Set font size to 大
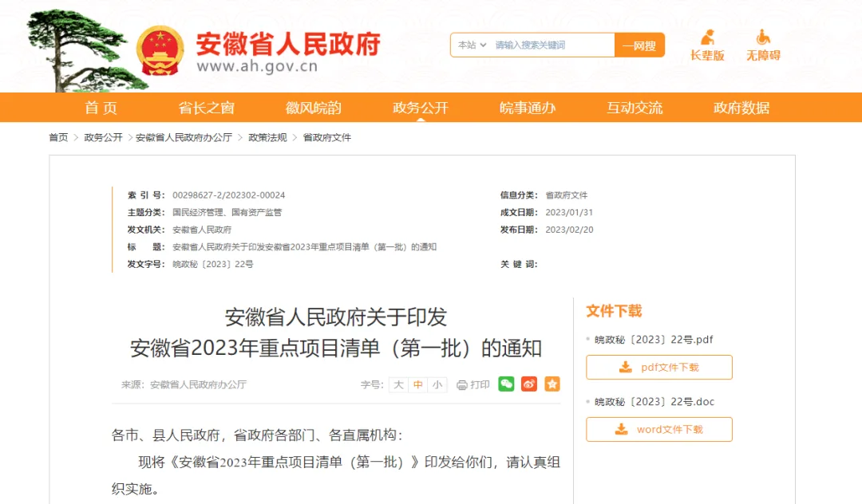The image size is (862, 504). [x=398, y=385]
